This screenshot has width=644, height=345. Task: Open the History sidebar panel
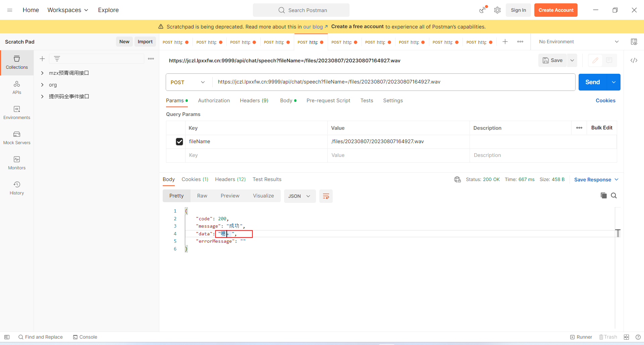click(17, 188)
